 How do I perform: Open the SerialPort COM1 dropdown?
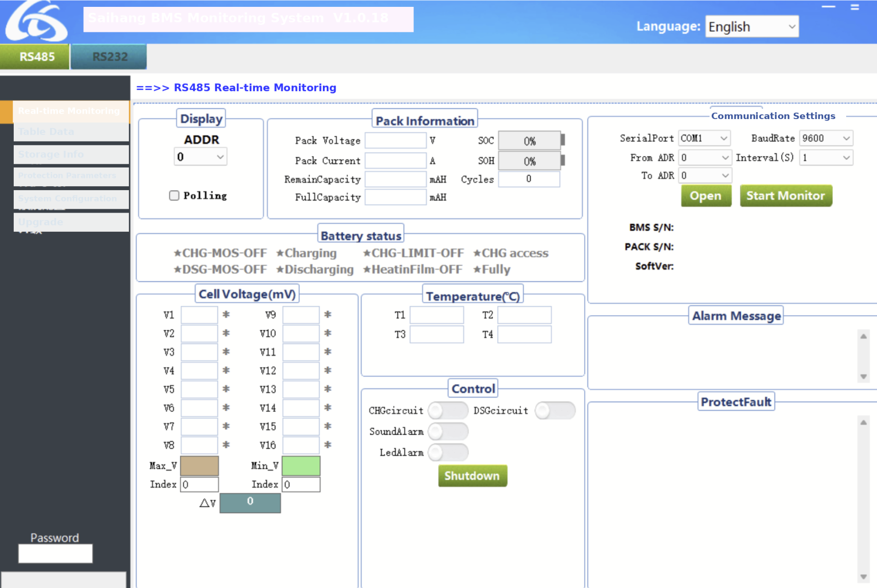[704, 138]
